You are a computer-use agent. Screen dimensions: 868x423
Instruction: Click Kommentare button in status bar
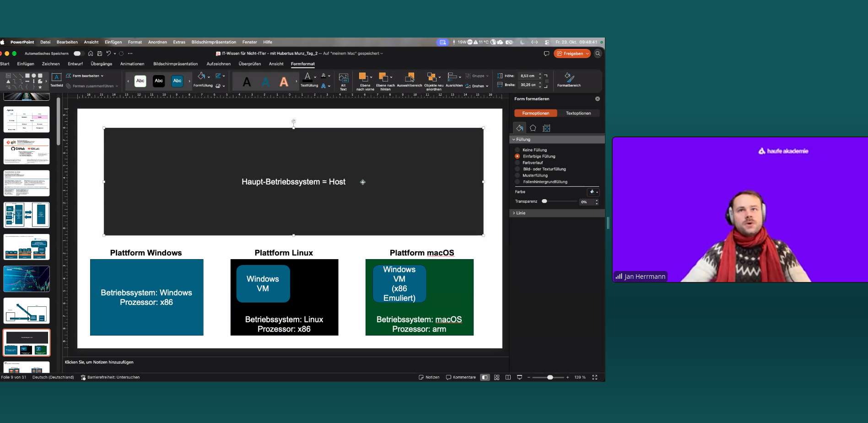tap(461, 377)
